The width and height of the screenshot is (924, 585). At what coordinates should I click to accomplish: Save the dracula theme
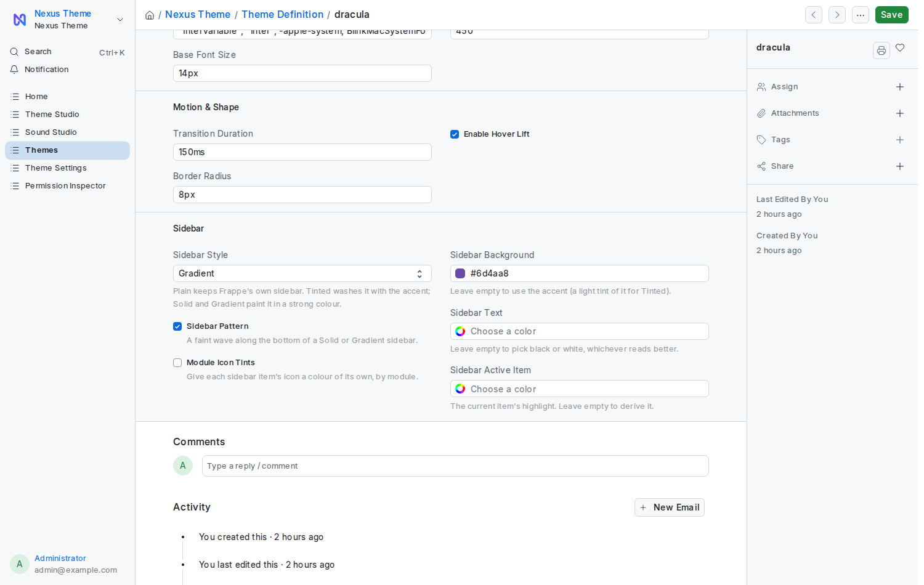(x=891, y=15)
